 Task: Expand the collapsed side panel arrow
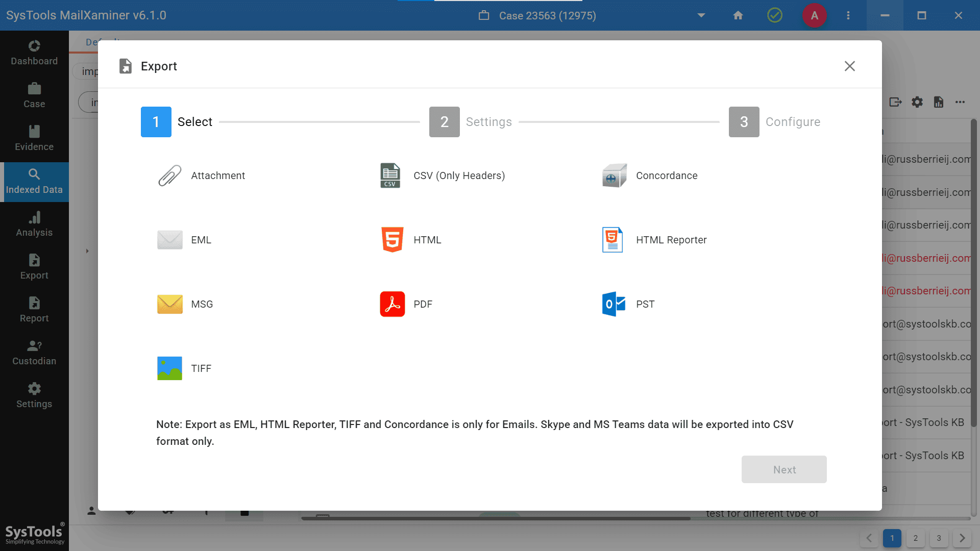pos(87,251)
